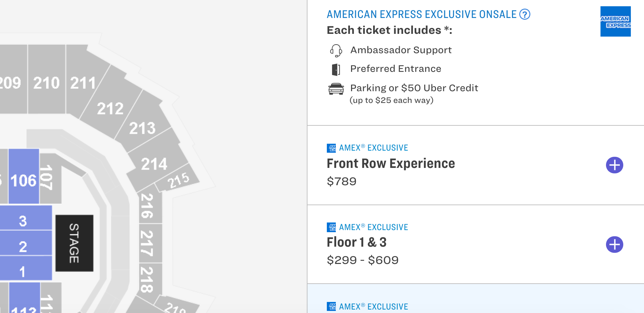Click the STAGE block on map

pos(74,243)
